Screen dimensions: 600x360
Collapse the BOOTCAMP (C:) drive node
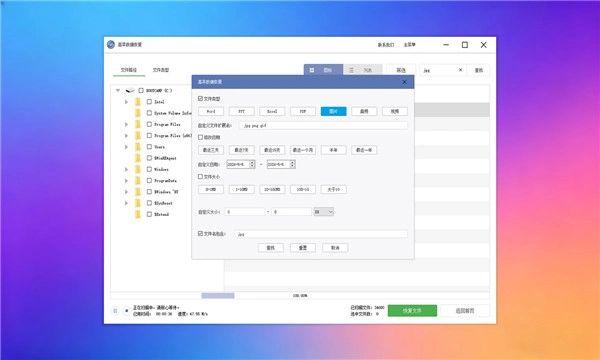click(x=118, y=90)
